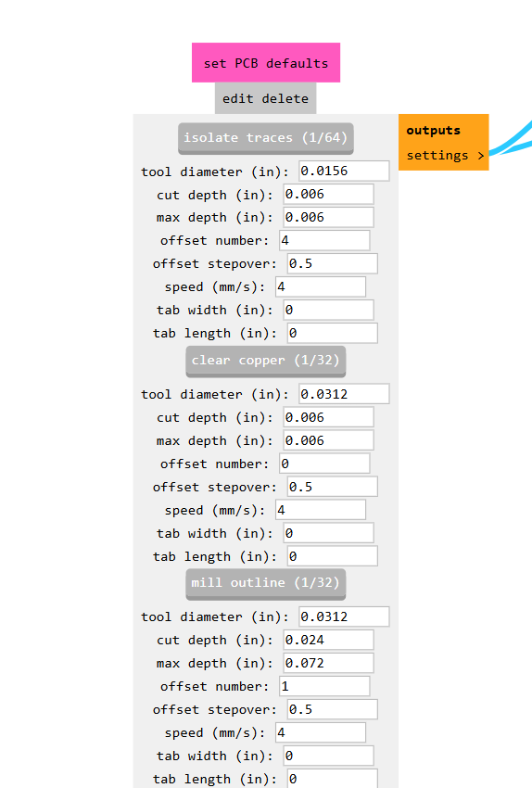
Task: Edit clear copper offset stepover field
Action: pos(333,487)
